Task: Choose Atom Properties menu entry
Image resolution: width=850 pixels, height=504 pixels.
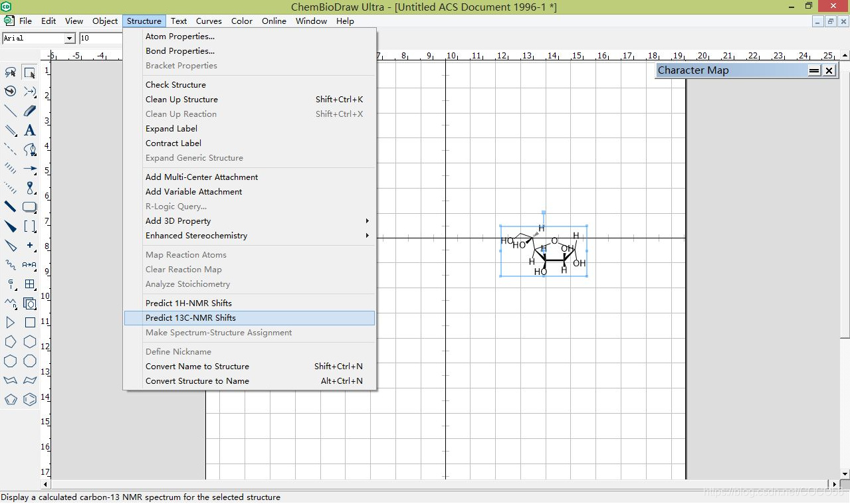Action: (250, 37)
